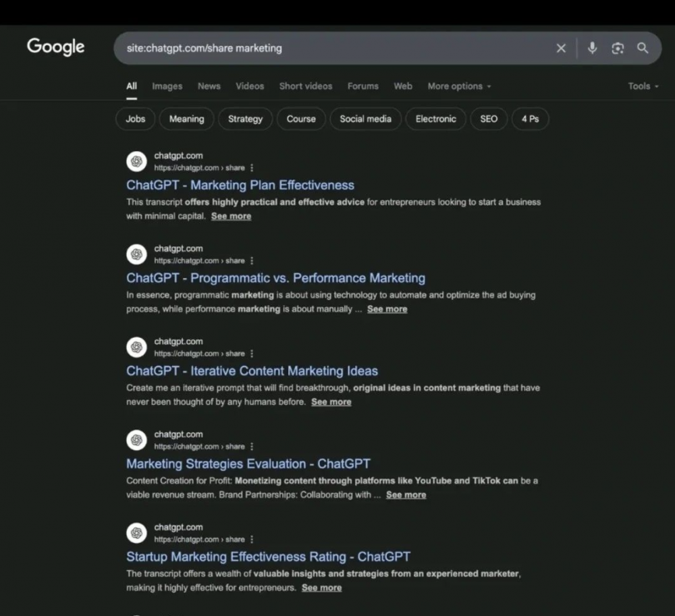Click See more under Marketing Plan Effectiveness snippet

(231, 216)
